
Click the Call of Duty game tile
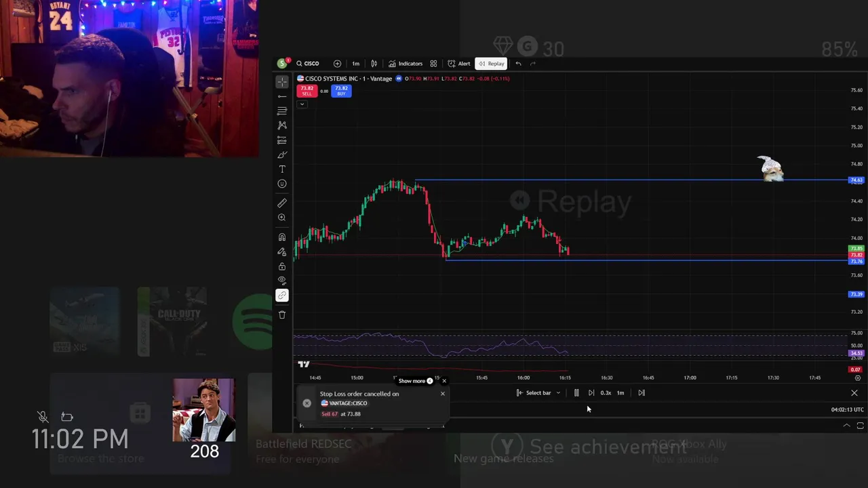(172, 321)
